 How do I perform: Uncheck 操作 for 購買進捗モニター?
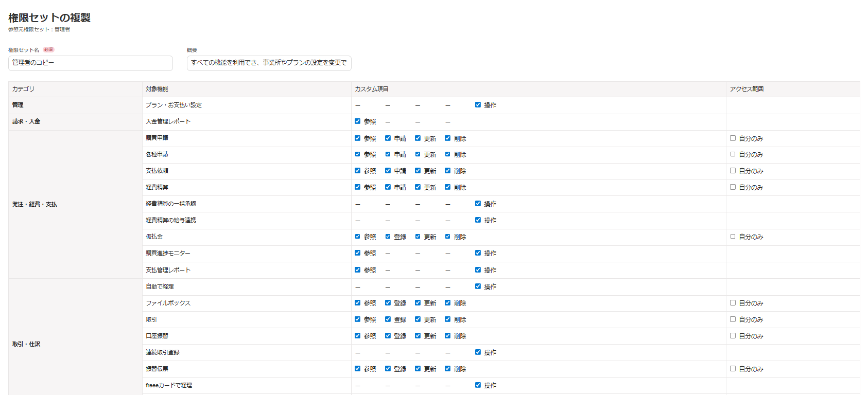coord(478,253)
